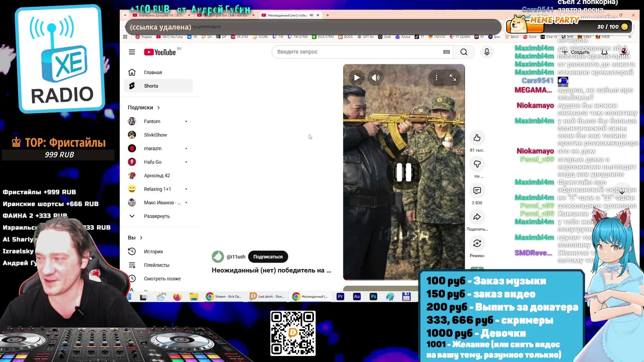
Task: Open the three-dot menu on the Short
Action: pos(436,77)
